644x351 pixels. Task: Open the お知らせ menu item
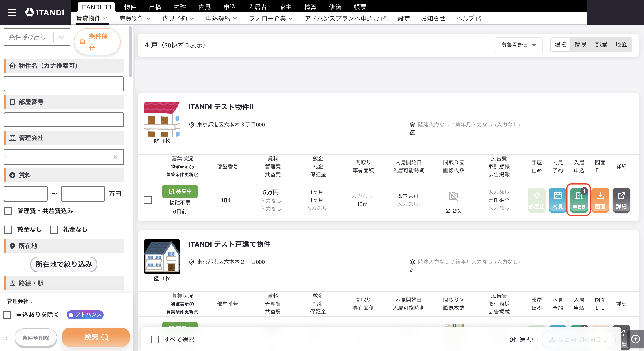tap(433, 18)
